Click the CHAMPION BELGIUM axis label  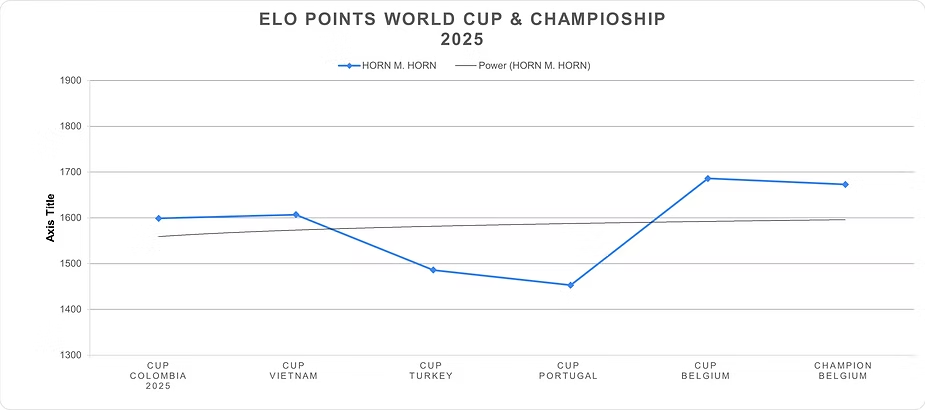click(845, 370)
